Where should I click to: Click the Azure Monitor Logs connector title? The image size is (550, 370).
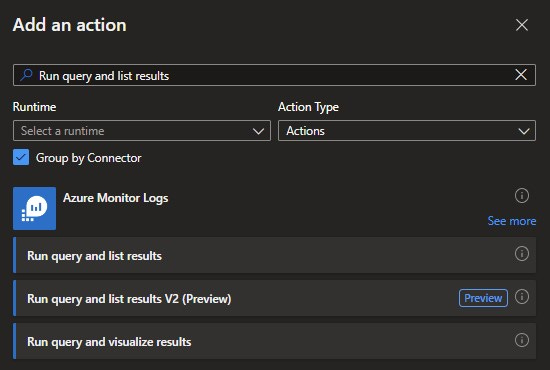pyautogui.click(x=116, y=198)
